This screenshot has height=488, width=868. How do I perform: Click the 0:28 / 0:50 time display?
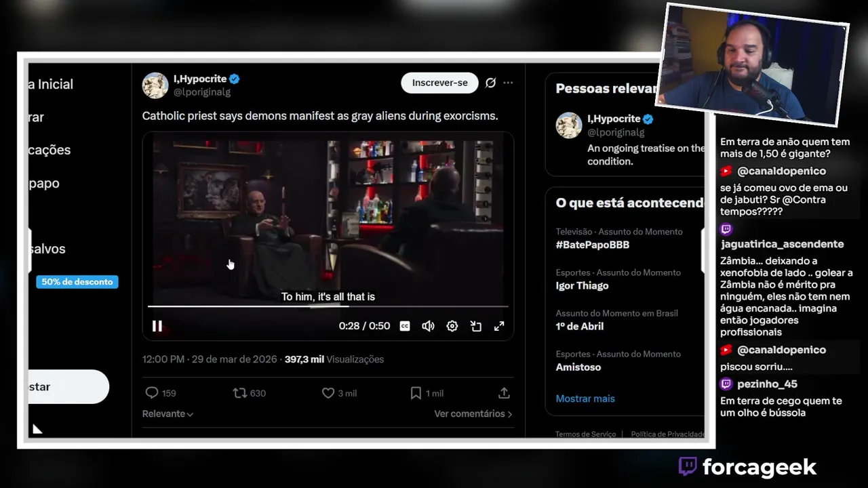click(x=364, y=326)
